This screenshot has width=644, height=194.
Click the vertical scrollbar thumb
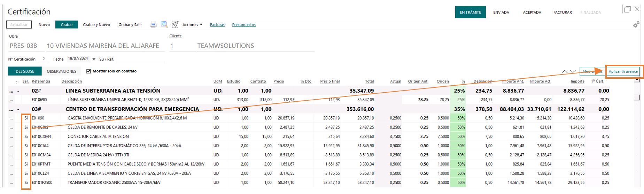pyautogui.click(x=637, y=97)
